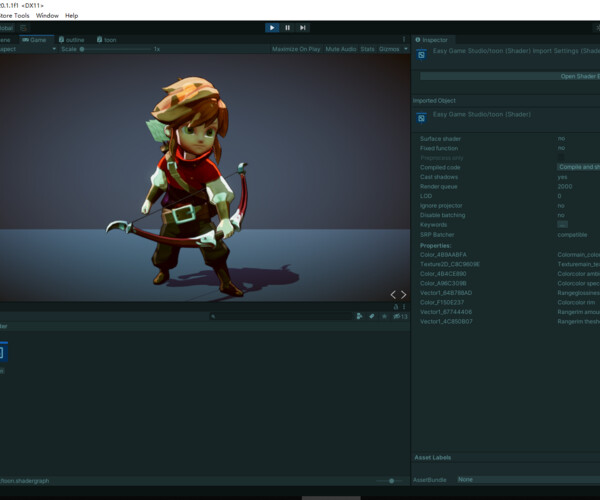This screenshot has height=500, width=600.
Task: Toggle Mute Audio in Game view
Action: pyautogui.click(x=341, y=49)
